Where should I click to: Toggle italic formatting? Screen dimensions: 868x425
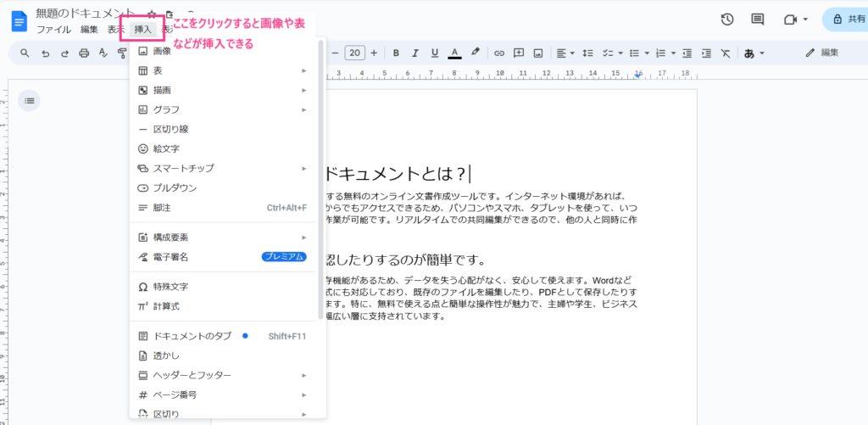(415, 53)
